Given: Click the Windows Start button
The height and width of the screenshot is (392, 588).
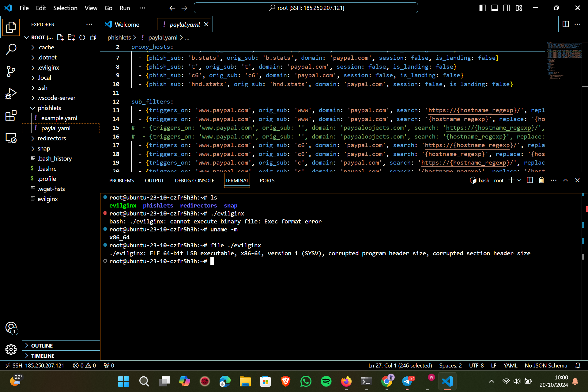Looking at the screenshot, I should pos(123,381).
